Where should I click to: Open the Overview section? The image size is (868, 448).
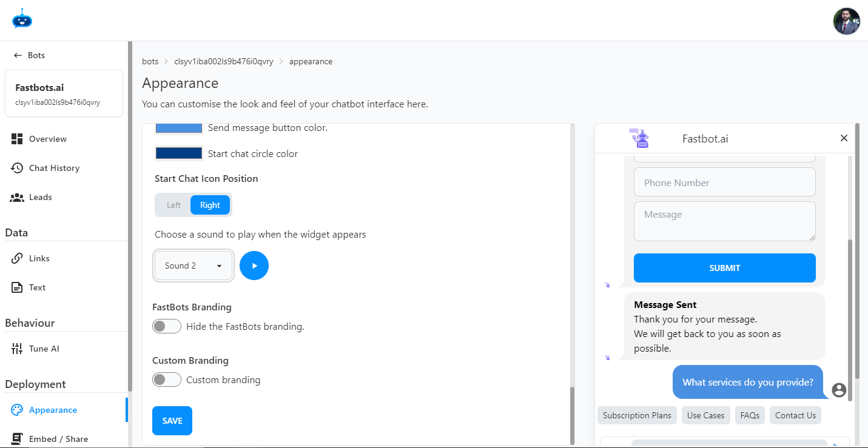point(47,138)
